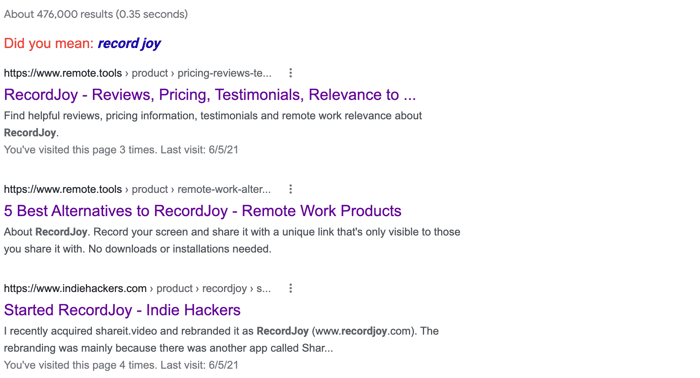700x378 pixels.
Task: Open the three-dot menu for the remote-work-alternatives result
Action: pyautogui.click(x=291, y=189)
